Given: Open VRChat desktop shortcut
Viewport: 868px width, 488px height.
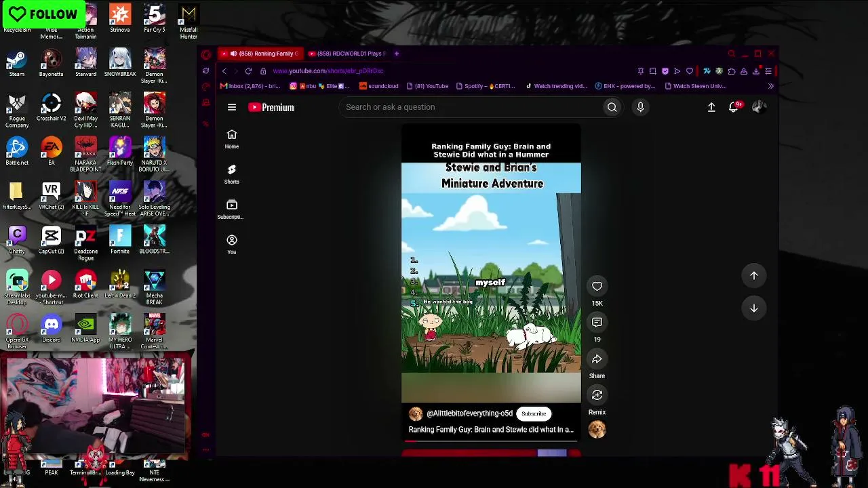Looking at the screenshot, I should [52, 197].
